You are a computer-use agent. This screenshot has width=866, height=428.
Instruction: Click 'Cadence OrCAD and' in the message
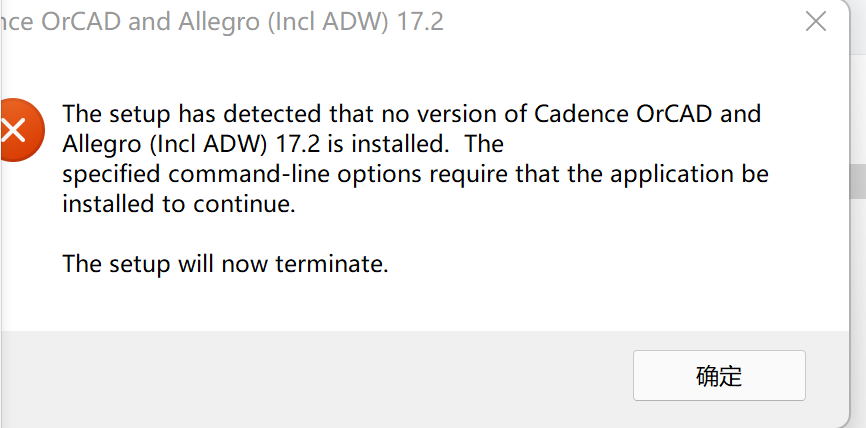(648, 114)
